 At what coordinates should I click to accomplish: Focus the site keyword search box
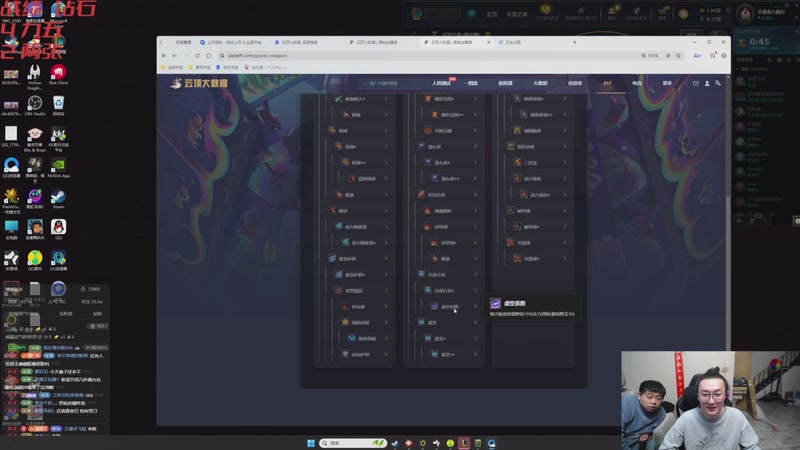tap(390, 83)
